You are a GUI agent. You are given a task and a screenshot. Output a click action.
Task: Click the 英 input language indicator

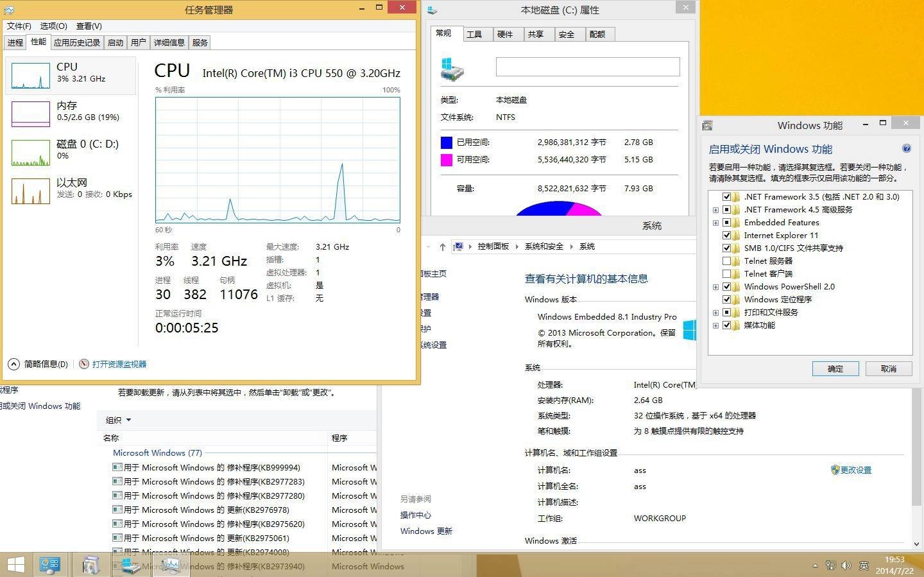864,565
